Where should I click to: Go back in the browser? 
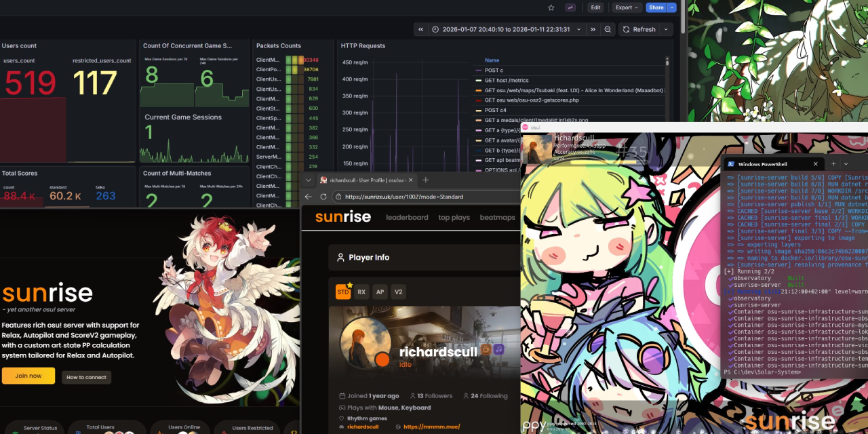pyautogui.click(x=308, y=197)
